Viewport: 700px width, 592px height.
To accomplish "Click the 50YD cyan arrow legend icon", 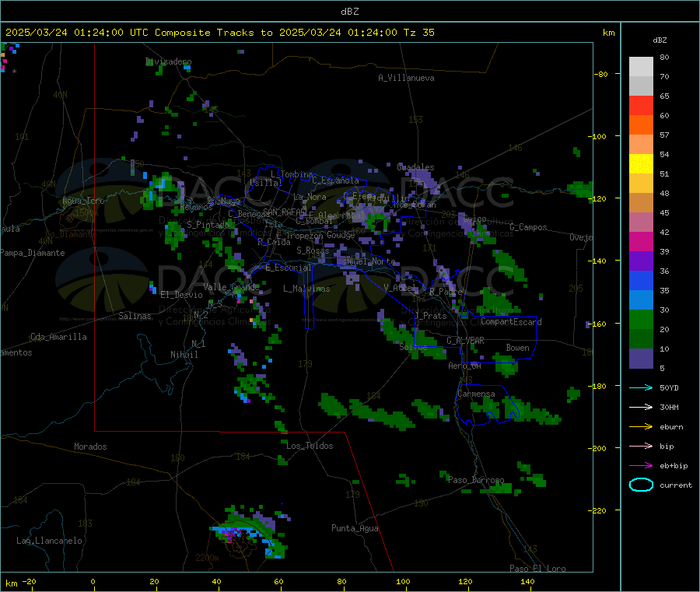I will (641, 387).
